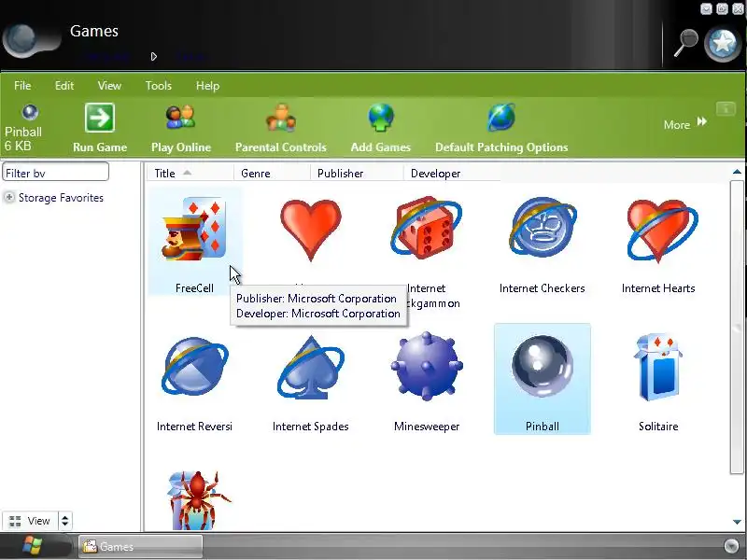The image size is (747, 560).
Task: Open the Tools menu
Action: click(158, 86)
